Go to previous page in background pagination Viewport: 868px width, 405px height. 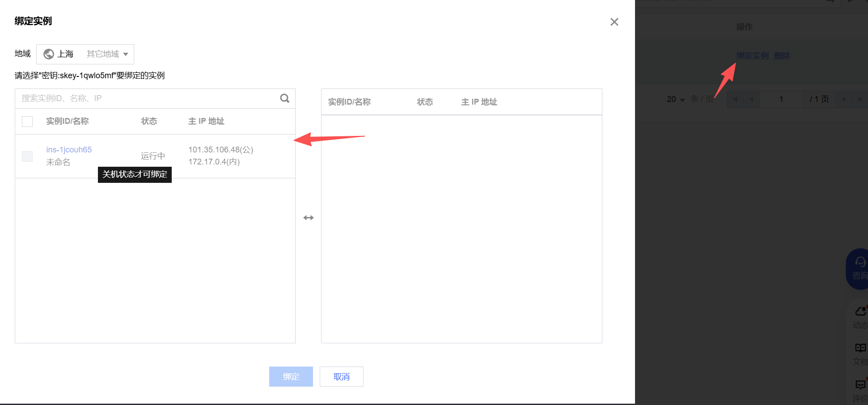pos(751,99)
